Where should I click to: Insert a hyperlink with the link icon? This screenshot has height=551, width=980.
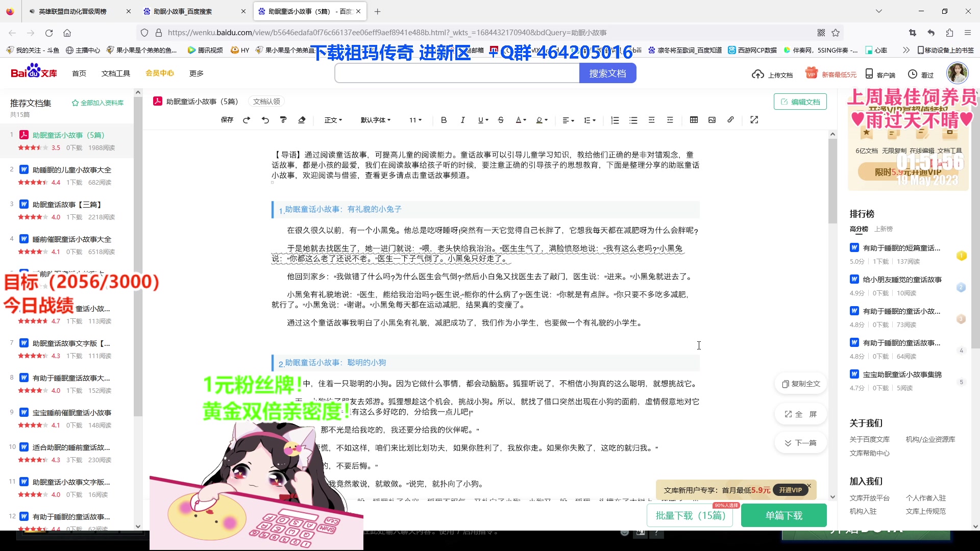pos(730,120)
